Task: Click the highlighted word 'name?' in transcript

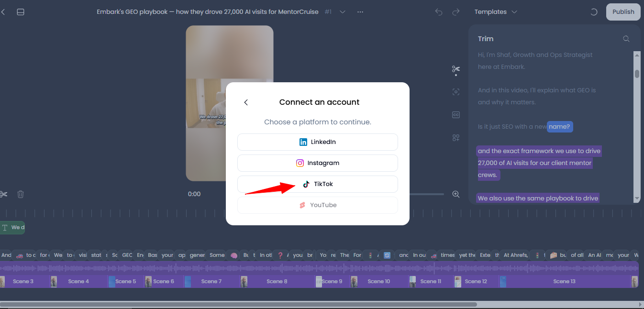Action: (560, 127)
